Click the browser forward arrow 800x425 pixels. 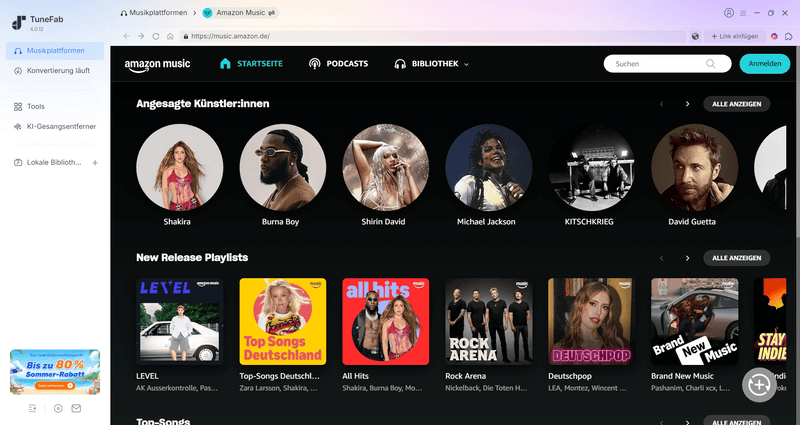141,36
